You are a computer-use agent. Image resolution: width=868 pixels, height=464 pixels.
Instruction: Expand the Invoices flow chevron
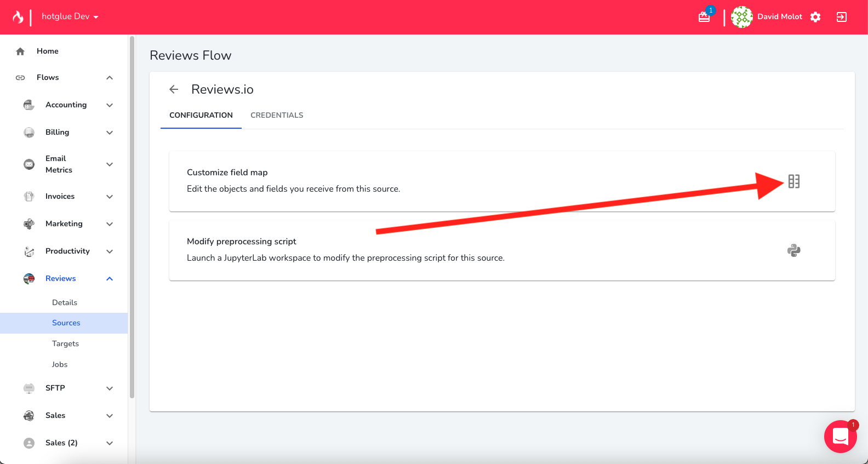[x=110, y=197]
